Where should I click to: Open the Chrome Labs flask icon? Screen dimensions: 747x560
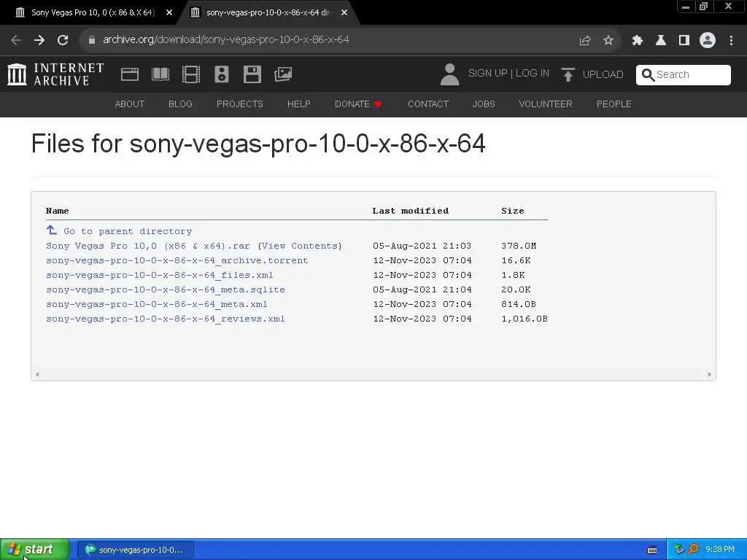(x=660, y=40)
